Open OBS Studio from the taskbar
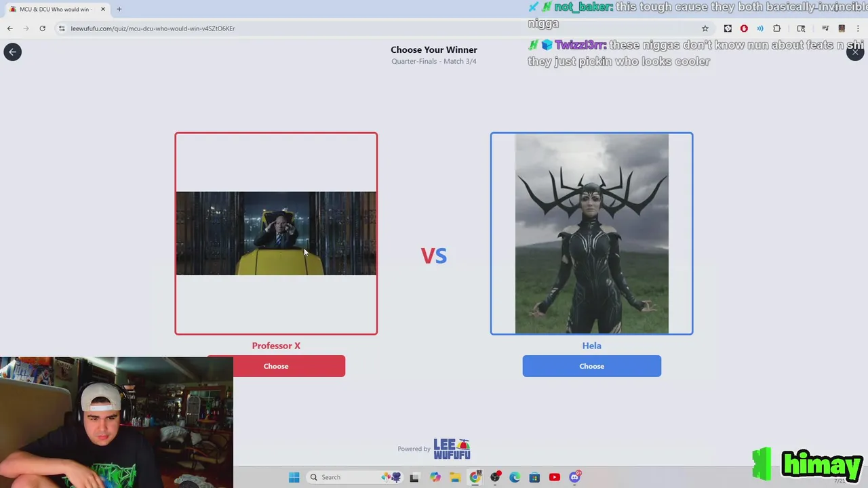Image resolution: width=868 pixels, height=488 pixels. click(495, 477)
